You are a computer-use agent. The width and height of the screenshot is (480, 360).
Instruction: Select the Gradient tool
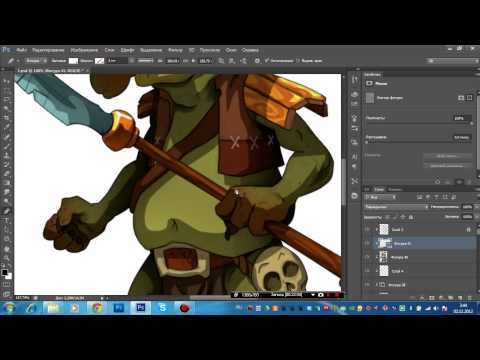(x=6, y=183)
